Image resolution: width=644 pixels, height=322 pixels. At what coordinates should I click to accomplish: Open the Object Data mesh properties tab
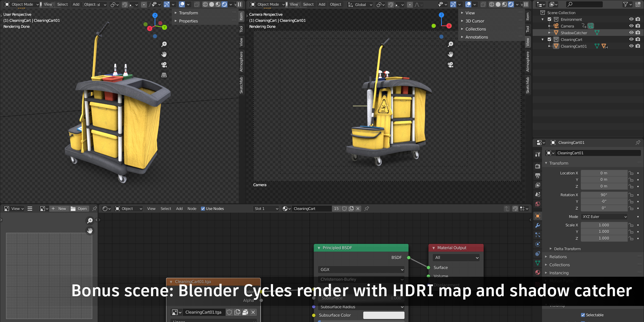click(x=538, y=263)
